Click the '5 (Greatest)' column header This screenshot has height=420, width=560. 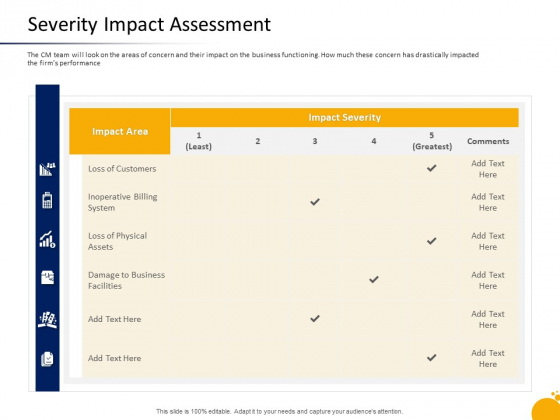[432, 141]
